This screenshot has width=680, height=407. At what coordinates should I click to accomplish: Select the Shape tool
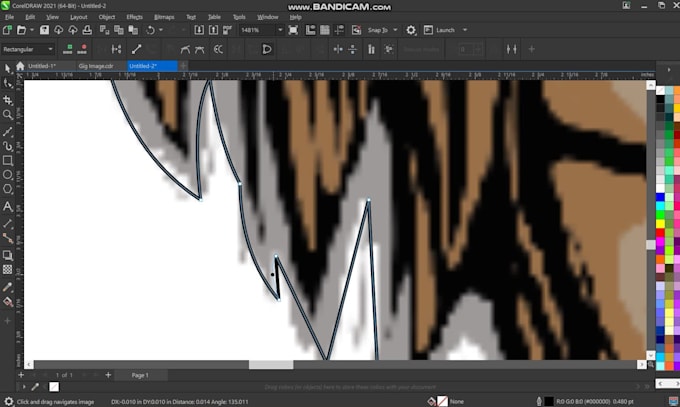7,83
